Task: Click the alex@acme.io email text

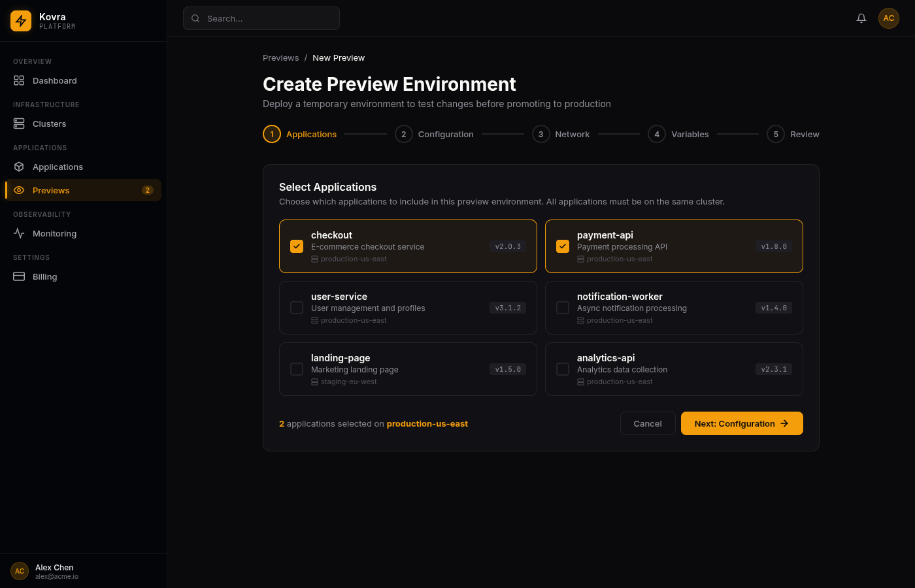Action: click(x=57, y=577)
